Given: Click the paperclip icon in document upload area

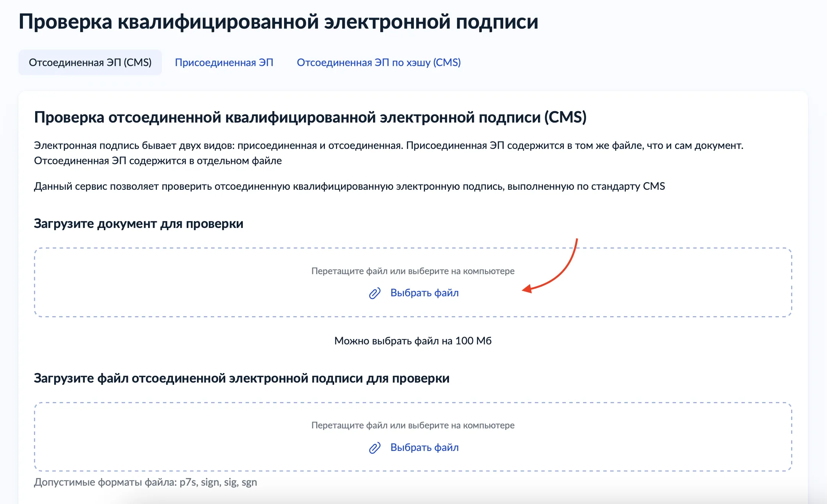Looking at the screenshot, I should point(375,293).
